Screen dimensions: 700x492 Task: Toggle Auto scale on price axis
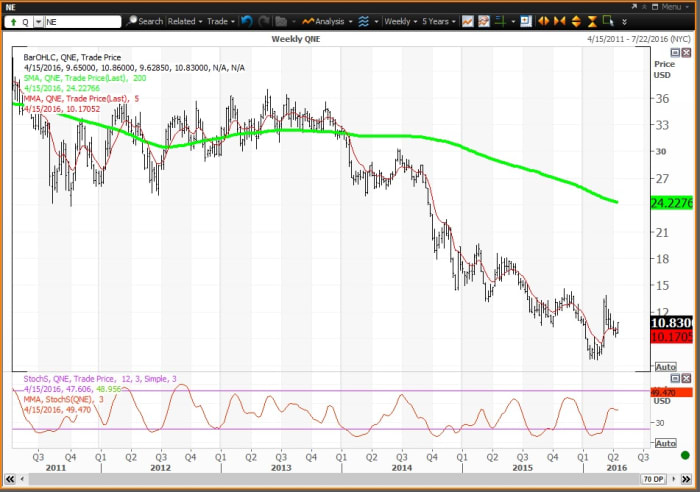[x=663, y=367]
